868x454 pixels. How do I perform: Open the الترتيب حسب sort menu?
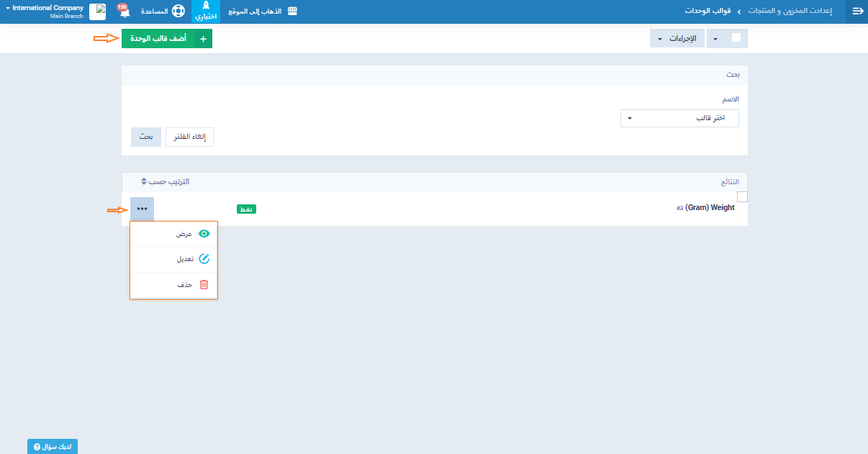tap(165, 181)
